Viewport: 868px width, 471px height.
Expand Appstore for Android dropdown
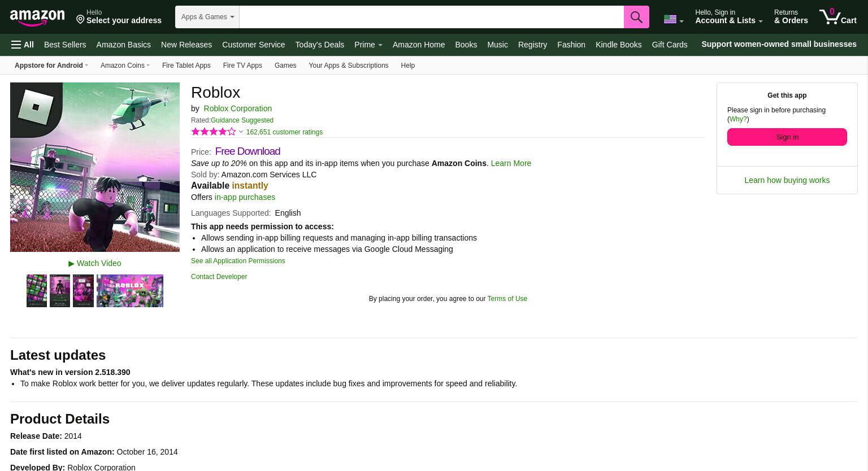51,66
